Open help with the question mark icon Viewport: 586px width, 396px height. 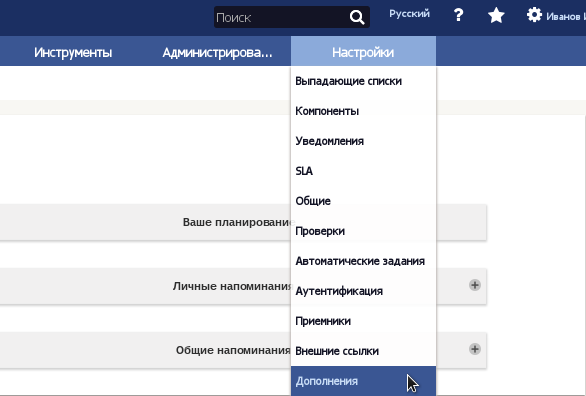coord(459,15)
